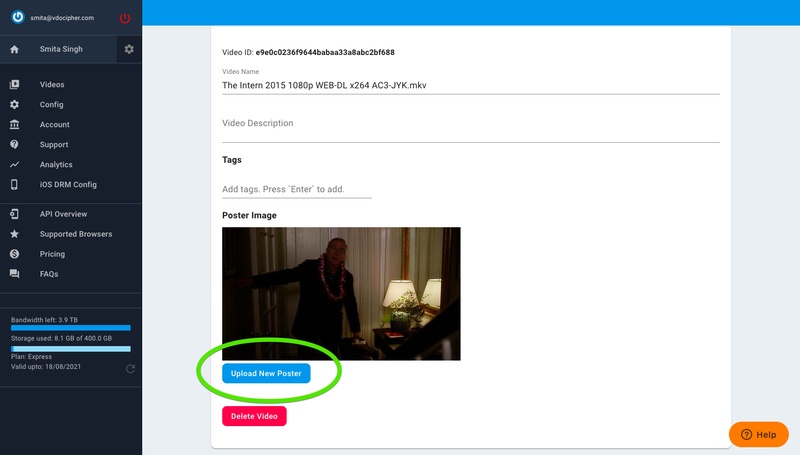Open the orange Help widget
The height and width of the screenshot is (455, 800).
(x=759, y=435)
